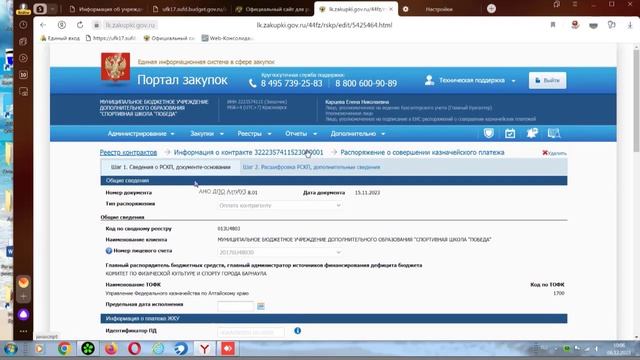
Task: Click the red Удалить delete icon
Action: coord(554,153)
